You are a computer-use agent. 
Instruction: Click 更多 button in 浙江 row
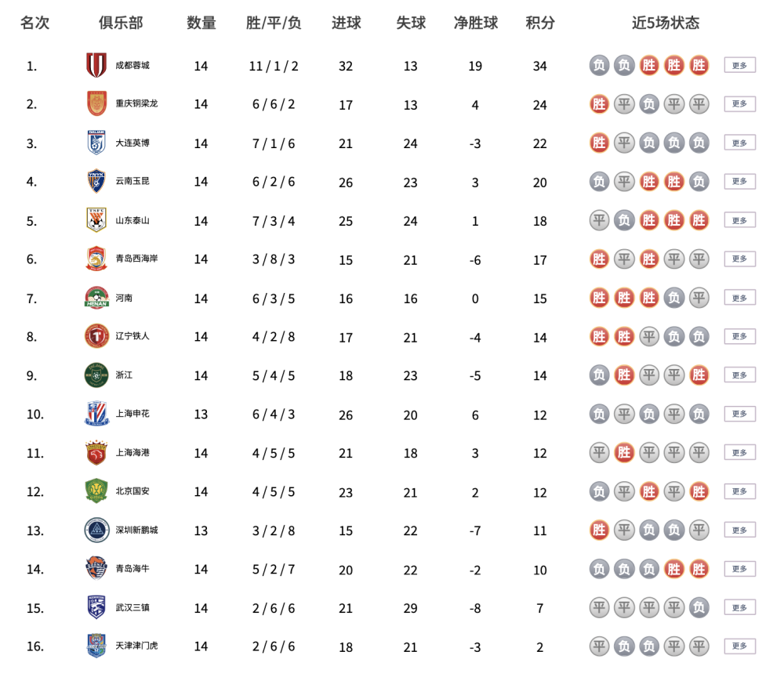[739, 375]
